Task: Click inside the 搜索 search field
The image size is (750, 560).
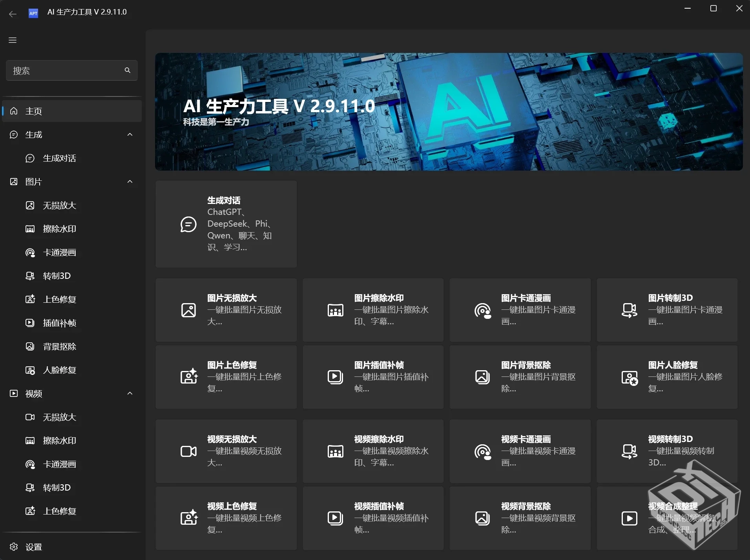Action: pos(63,70)
